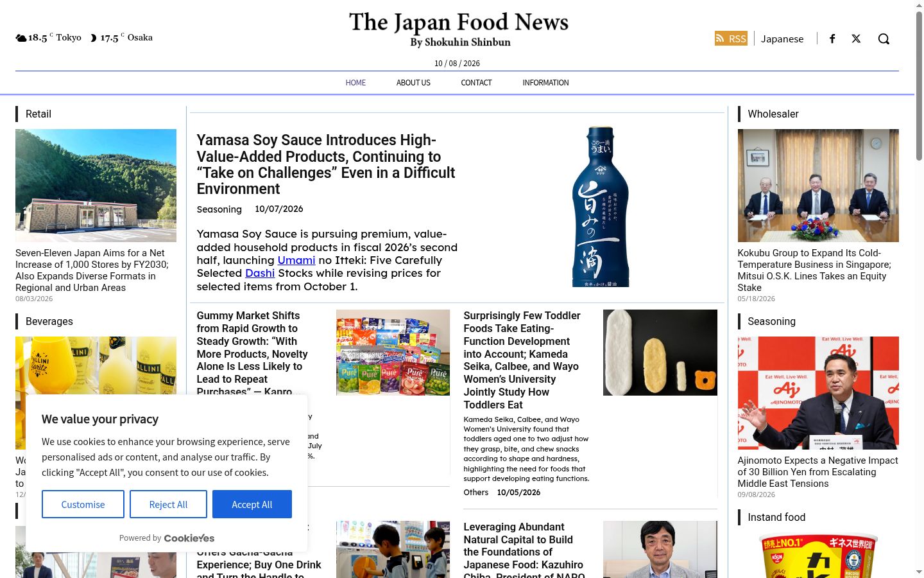Reject all cookies
The image size is (924, 578).
point(168,504)
